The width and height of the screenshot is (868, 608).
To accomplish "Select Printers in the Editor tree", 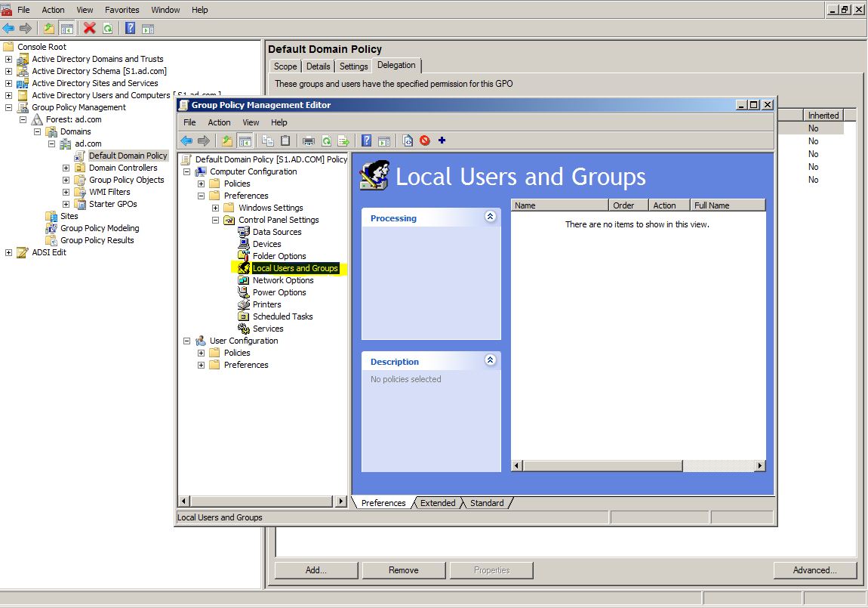I will click(267, 304).
